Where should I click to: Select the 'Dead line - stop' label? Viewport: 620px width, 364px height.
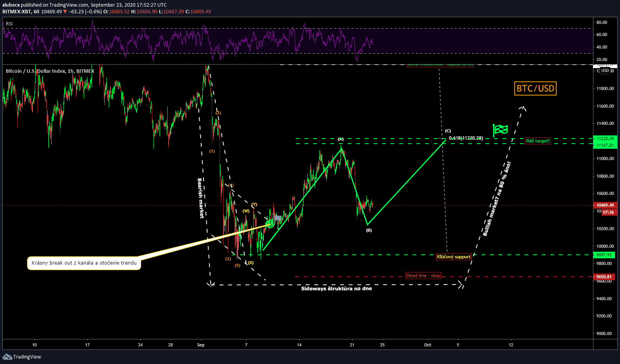pyautogui.click(x=423, y=276)
